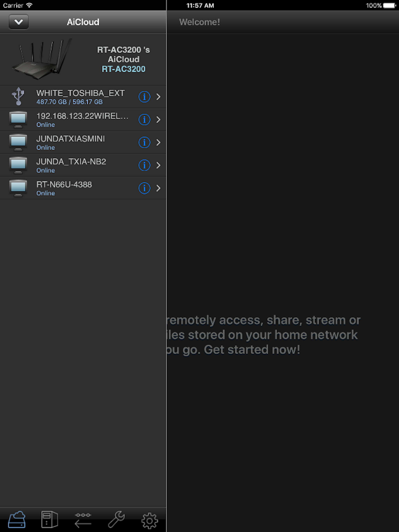Expand JUNDA_TXIA-NB2 with its chevron

click(158, 165)
